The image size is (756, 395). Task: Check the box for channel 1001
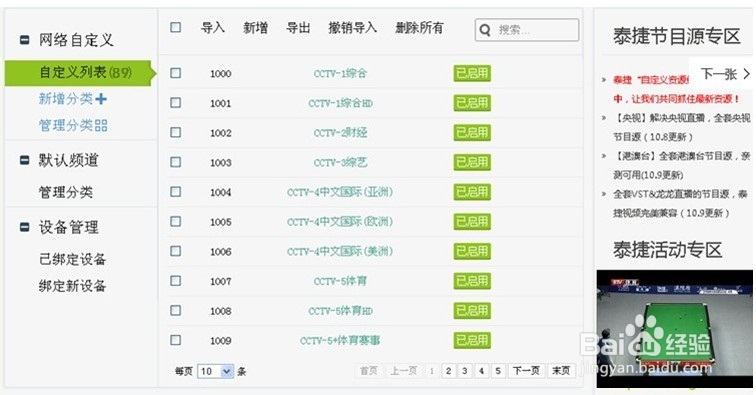176,103
